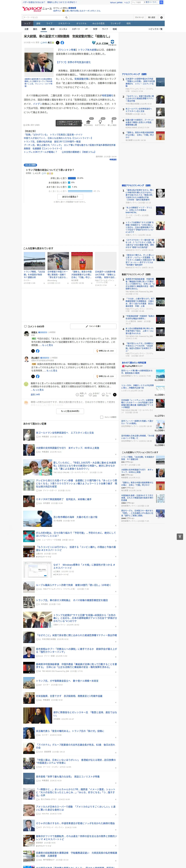This screenshot has width=186, height=868.
Task: Click the blue web search magnifier button
Action: pos(161,2)
